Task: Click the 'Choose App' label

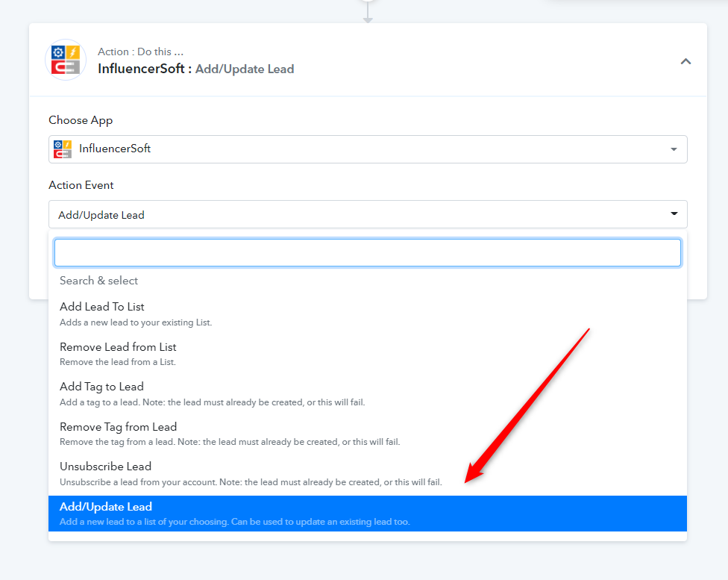Action: [81, 120]
